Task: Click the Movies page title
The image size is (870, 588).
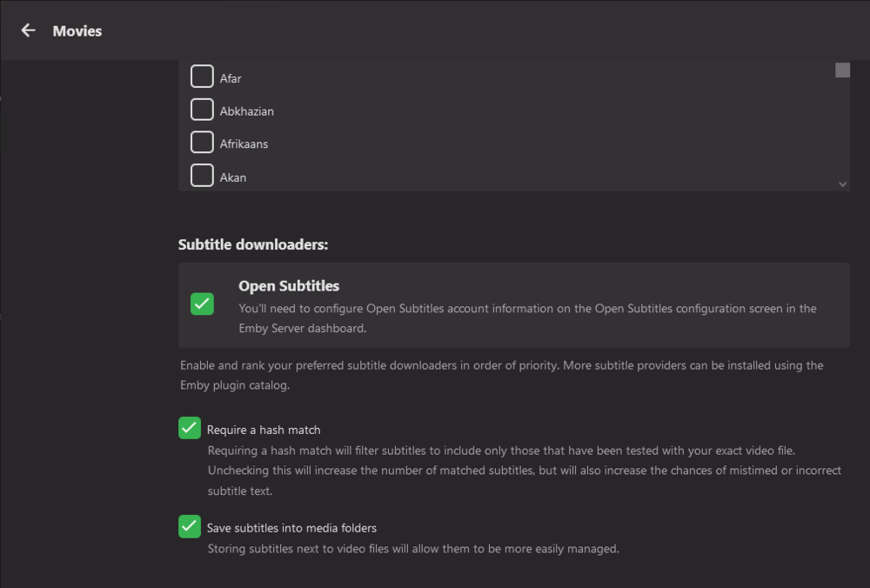Action: pyautogui.click(x=77, y=31)
